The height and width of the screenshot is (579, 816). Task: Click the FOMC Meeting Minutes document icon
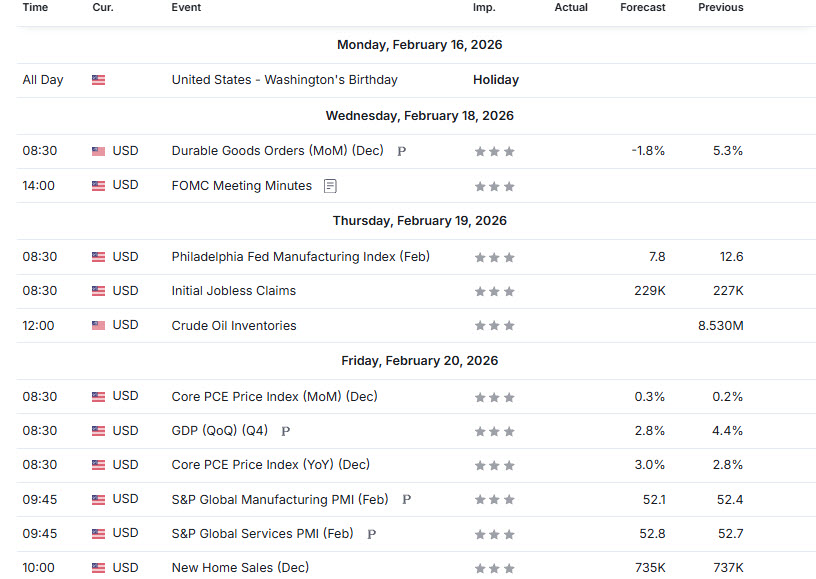tap(330, 186)
